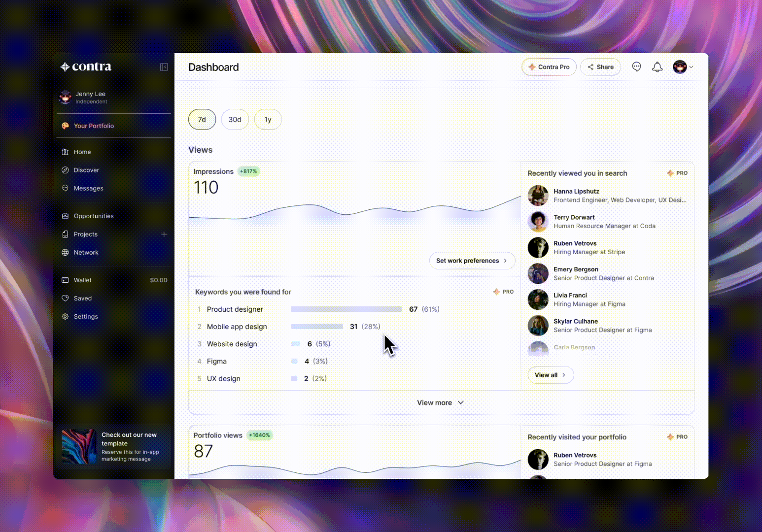The width and height of the screenshot is (762, 532).
Task: Click Jenny Lee's sidebar avatar
Action: (65, 98)
